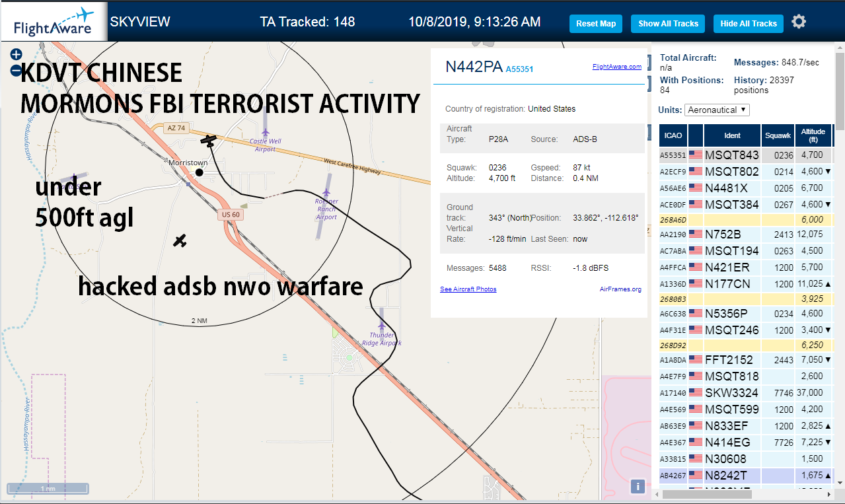Sort by ICAO column header

click(x=673, y=135)
